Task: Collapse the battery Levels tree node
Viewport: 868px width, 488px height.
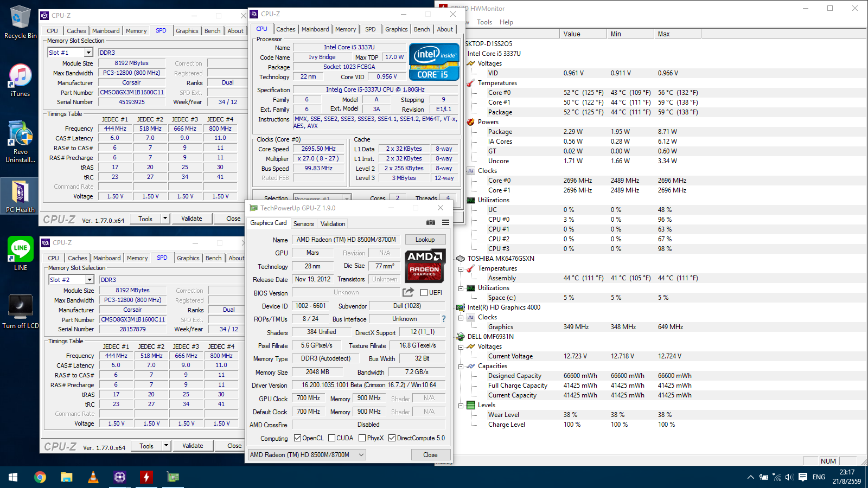Action: pos(461,405)
